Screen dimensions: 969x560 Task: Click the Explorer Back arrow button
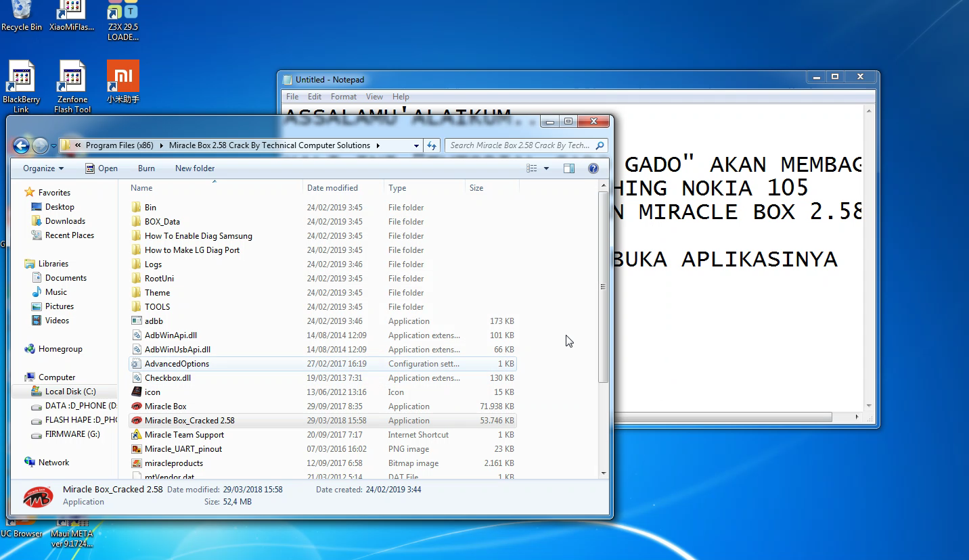click(21, 145)
